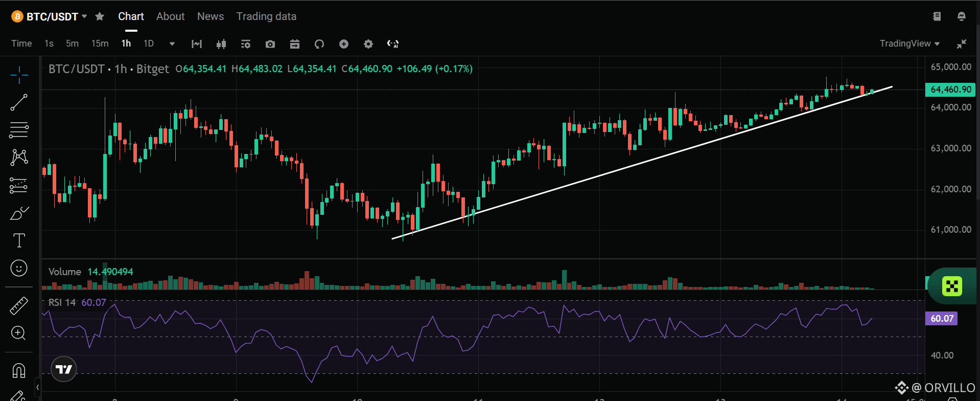
Task: Collapse the left drawing toolbar
Action: pyautogui.click(x=37, y=387)
